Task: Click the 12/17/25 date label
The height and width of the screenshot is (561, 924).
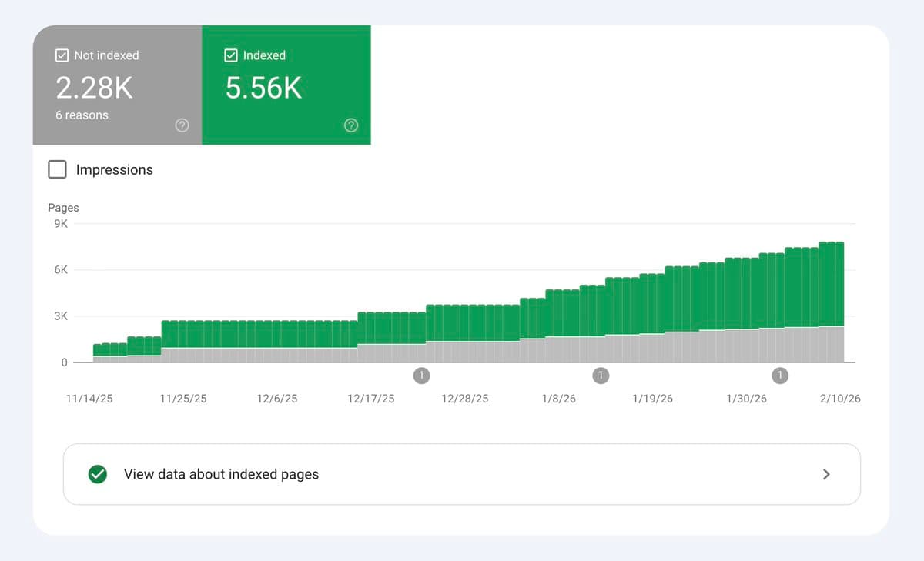Action: (371, 399)
